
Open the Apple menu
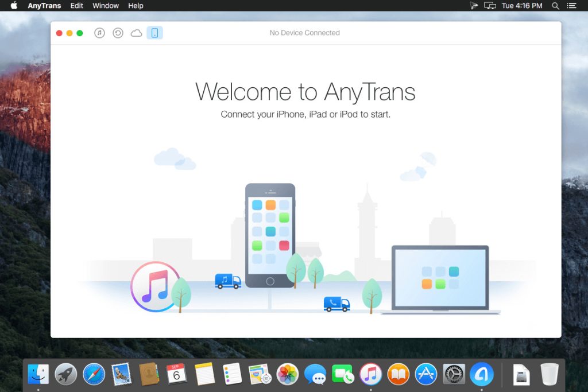click(13, 6)
